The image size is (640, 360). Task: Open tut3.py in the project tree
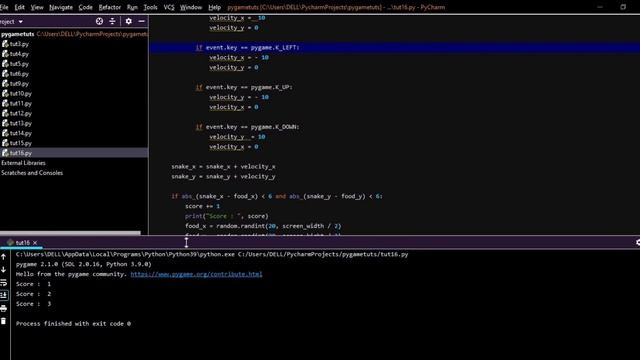click(19, 44)
